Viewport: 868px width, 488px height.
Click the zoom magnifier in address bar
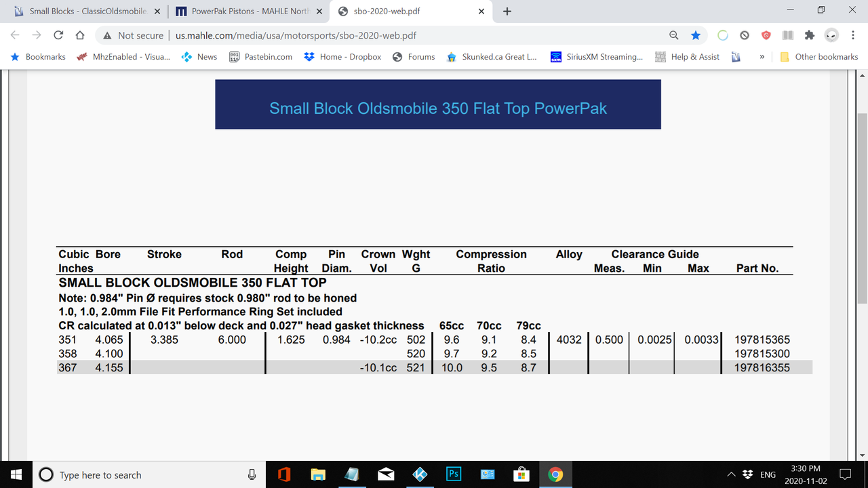(673, 35)
